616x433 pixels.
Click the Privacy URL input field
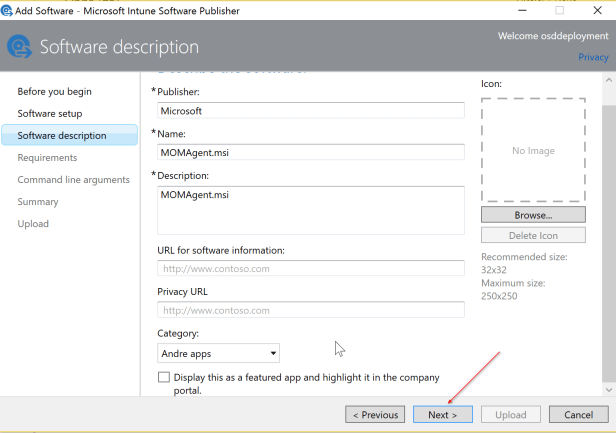tap(311, 310)
